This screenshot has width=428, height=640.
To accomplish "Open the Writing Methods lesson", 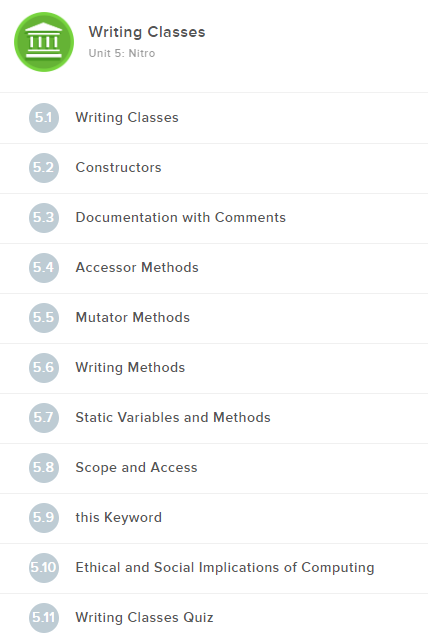I will point(214,368).
